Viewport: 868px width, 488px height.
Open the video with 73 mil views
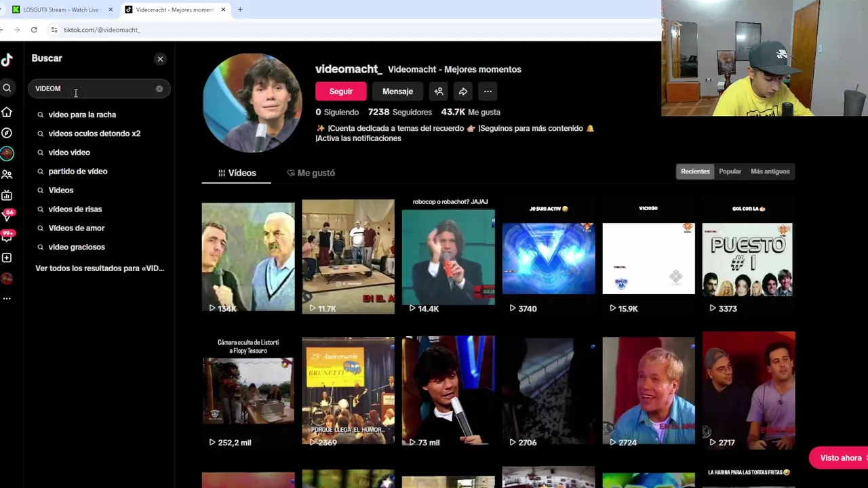coord(448,391)
